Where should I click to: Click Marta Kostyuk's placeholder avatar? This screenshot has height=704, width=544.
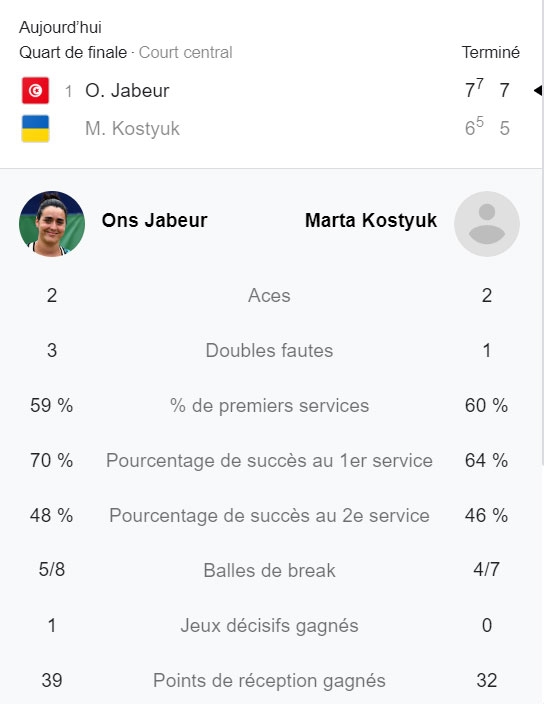[x=487, y=224]
